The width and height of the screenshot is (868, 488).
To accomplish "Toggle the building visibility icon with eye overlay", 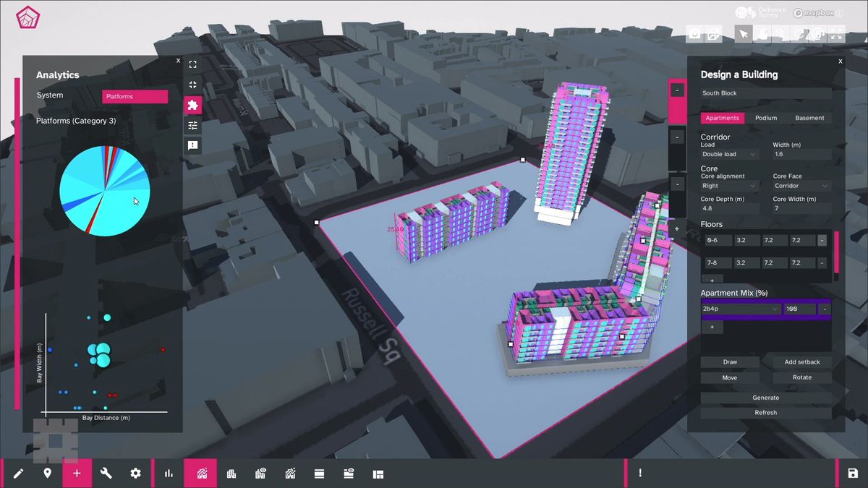I will [260, 474].
